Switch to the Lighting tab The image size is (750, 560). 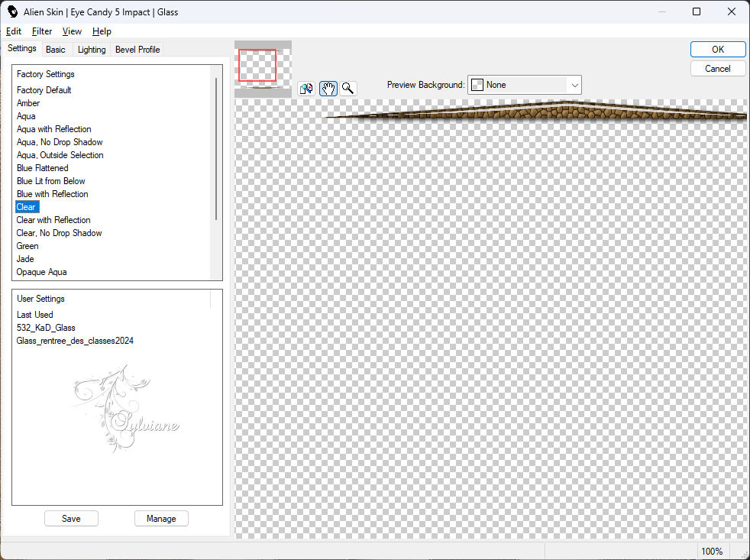point(92,50)
